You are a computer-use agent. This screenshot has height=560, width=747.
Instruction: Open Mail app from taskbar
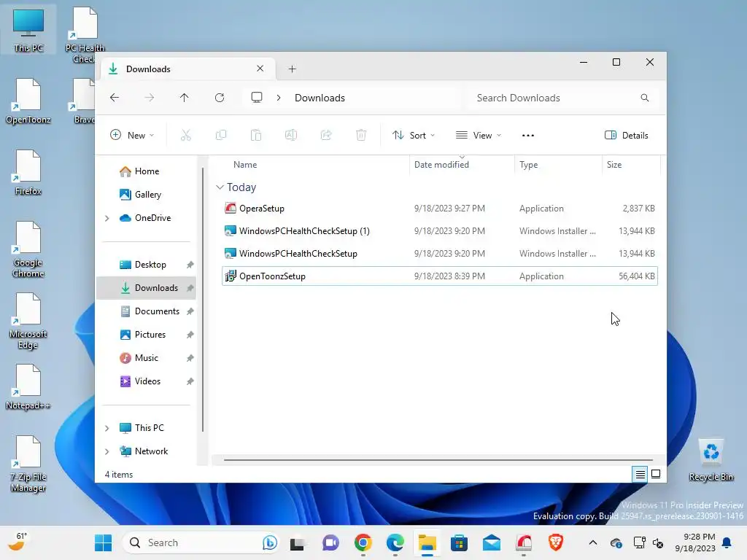pyautogui.click(x=491, y=542)
